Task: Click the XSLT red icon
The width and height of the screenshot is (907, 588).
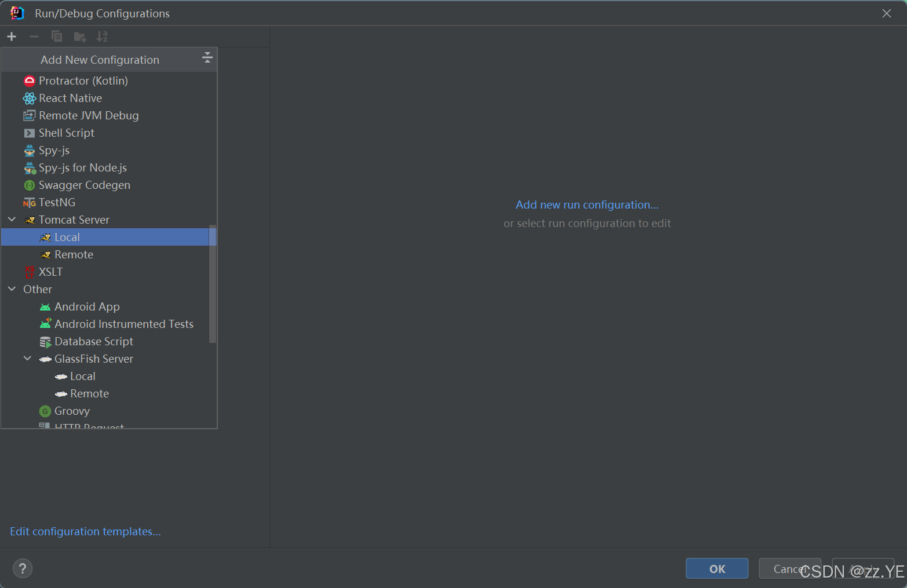Action: click(x=30, y=272)
